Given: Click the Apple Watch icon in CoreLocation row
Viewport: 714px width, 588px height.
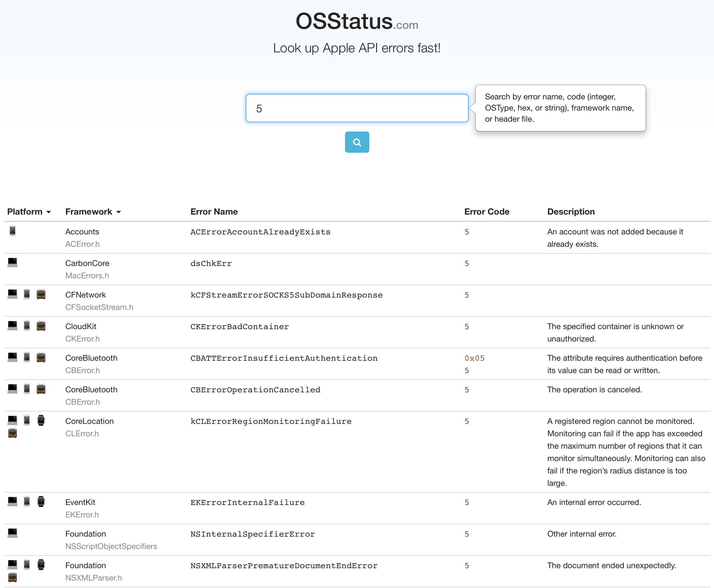Looking at the screenshot, I should (41, 420).
